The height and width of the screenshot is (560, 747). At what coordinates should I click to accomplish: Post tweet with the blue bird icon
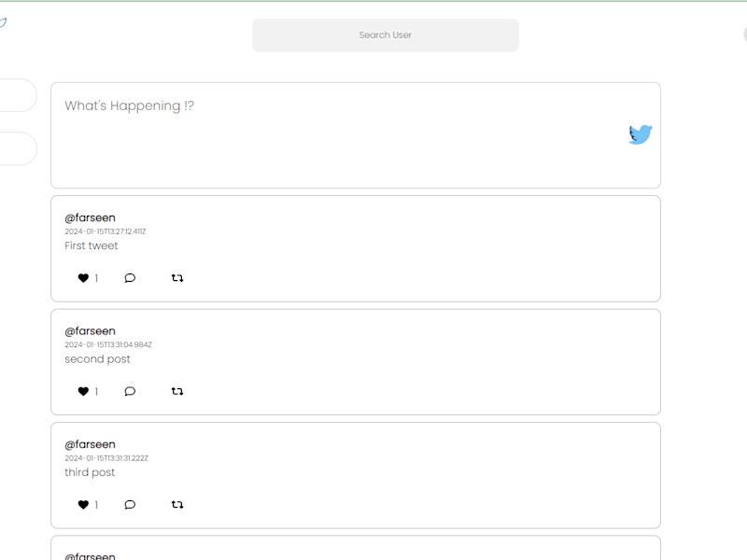point(641,134)
